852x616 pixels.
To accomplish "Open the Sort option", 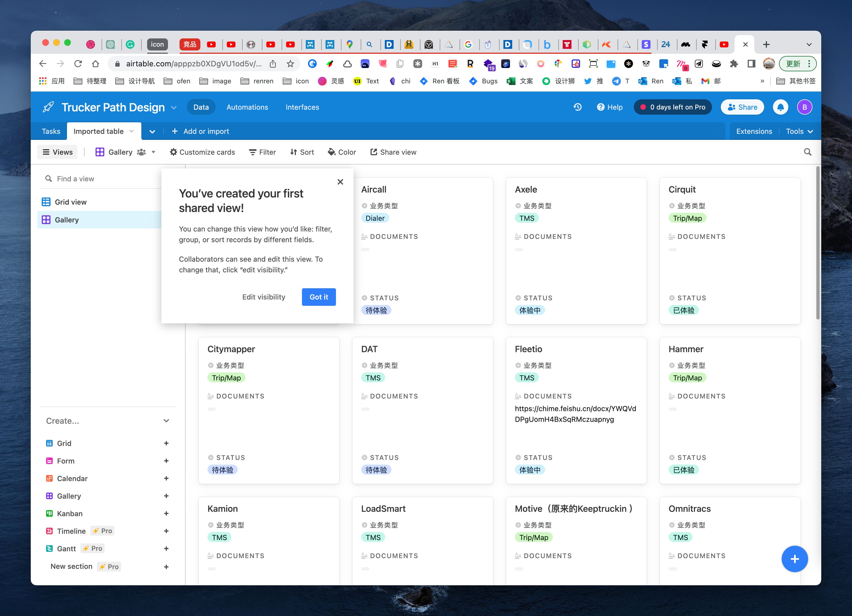I will [x=302, y=152].
